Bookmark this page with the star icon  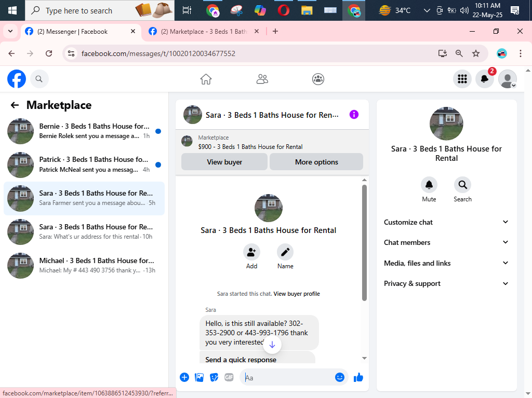[x=476, y=53]
